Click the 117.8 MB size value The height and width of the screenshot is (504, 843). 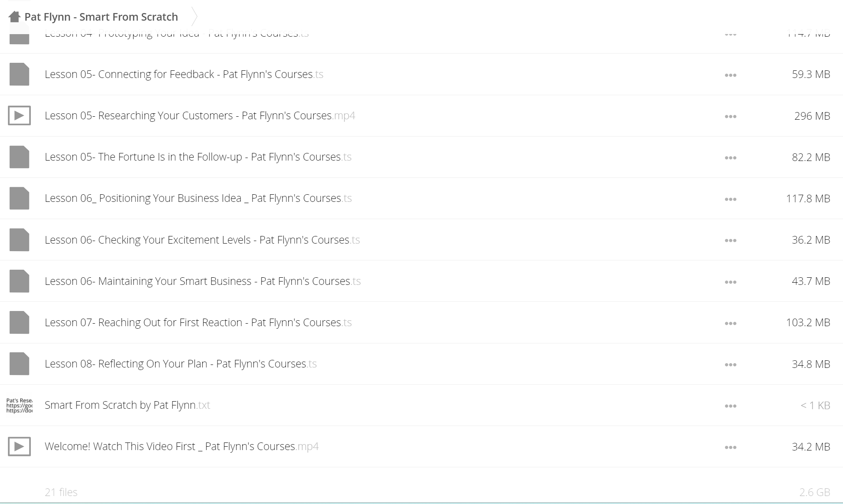pyautogui.click(x=808, y=198)
